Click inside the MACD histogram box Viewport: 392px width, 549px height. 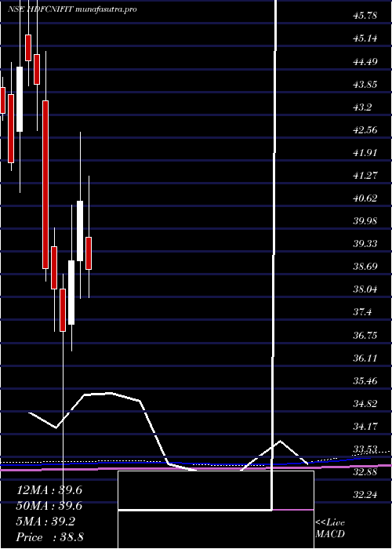tap(216, 490)
